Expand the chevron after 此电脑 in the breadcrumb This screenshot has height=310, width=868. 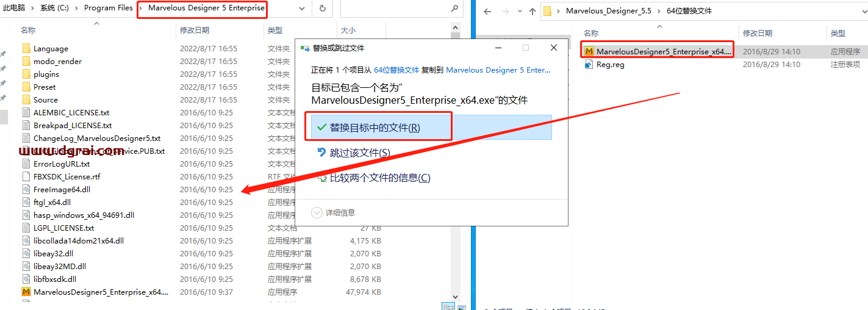(34, 9)
